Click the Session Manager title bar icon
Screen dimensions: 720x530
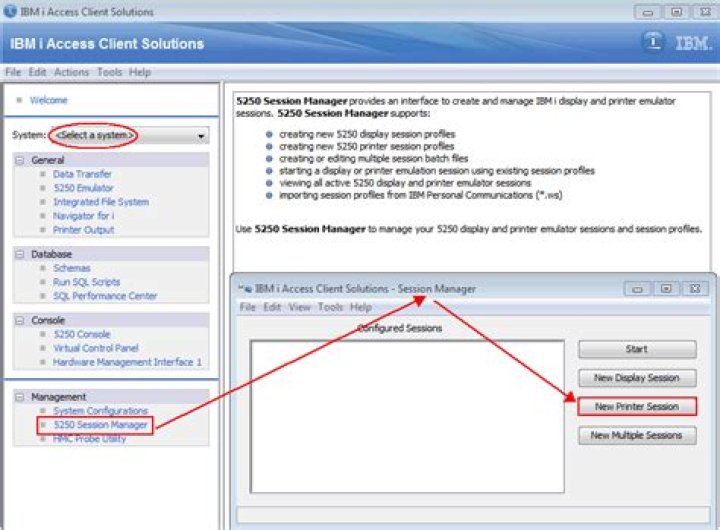(246, 289)
